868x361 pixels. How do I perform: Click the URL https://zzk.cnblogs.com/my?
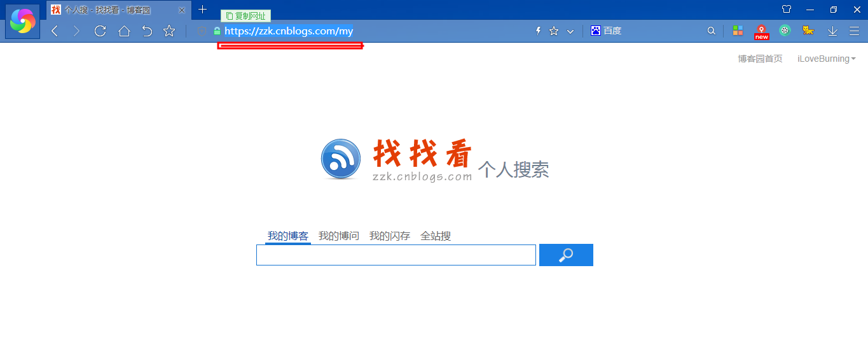click(289, 31)
